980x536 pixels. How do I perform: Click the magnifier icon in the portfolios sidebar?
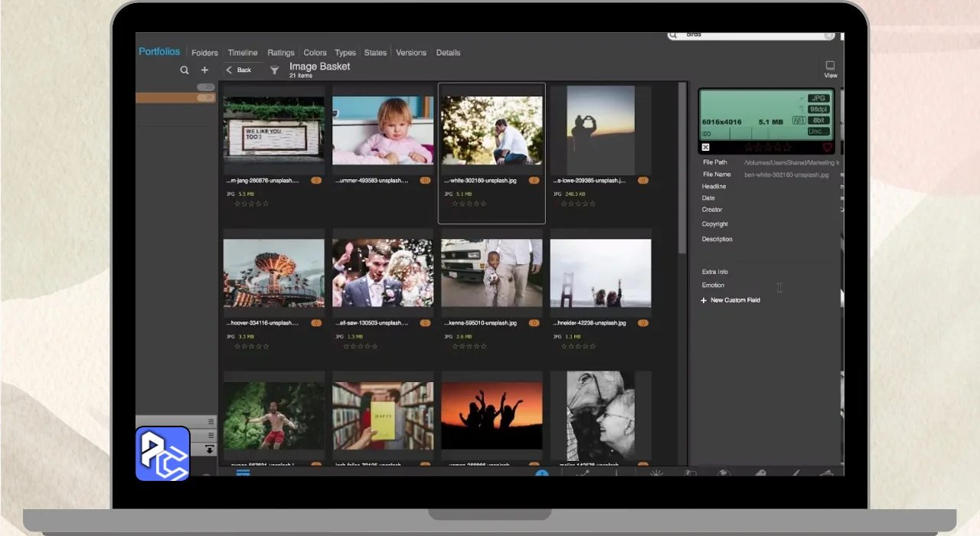tap(185, 70)
